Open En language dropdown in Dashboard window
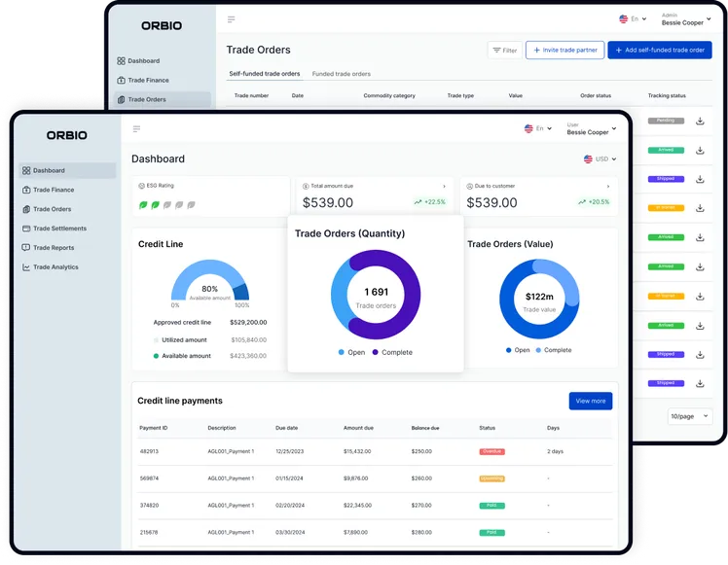The height and width of the screenshot is (565, 728). (538, 128)
